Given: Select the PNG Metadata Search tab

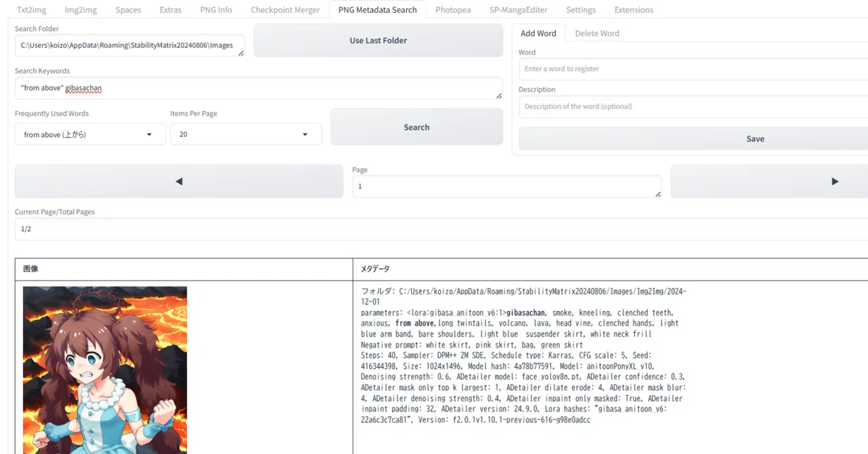Looking at the screenshot, I should [378, 10].
